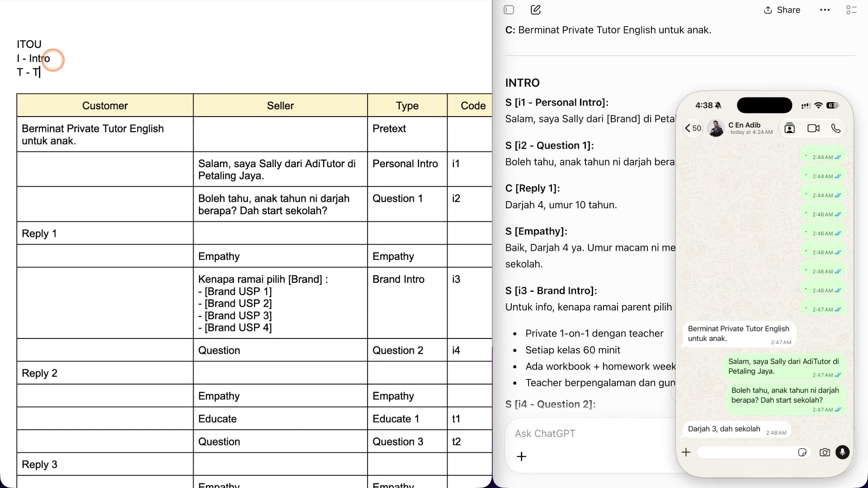Open the three-dots more options menu

[x=825, y=10]
